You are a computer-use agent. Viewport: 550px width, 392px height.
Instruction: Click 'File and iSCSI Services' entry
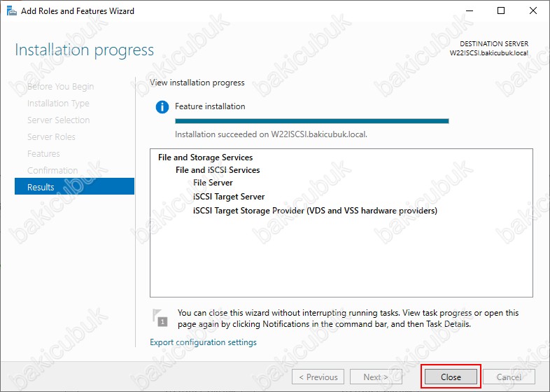218,170
